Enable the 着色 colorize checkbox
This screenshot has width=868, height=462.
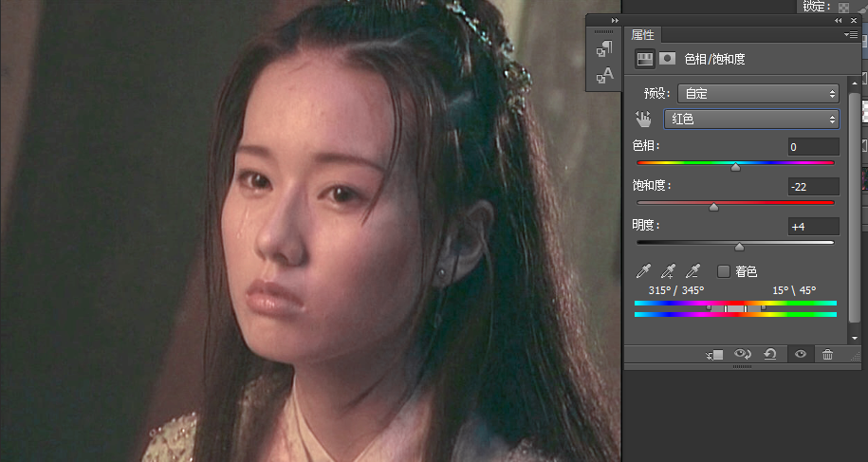point(724,271)
